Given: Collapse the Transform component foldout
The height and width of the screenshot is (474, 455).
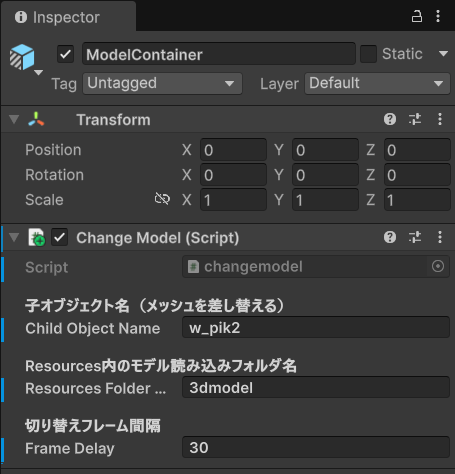Looking at the screenshot, I should [x=14, y=119].
